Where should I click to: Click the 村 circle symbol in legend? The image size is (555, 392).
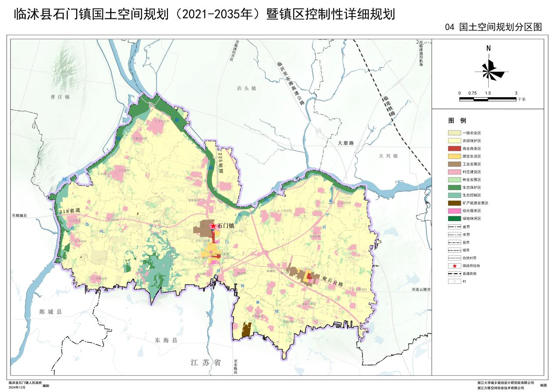click(454, 281)
